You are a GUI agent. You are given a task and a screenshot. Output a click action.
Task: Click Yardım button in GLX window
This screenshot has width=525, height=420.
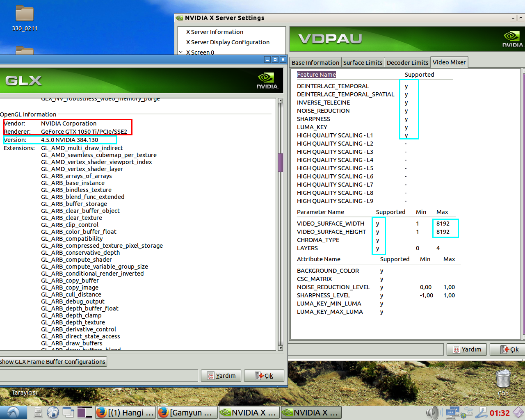(x=222, y=376)
